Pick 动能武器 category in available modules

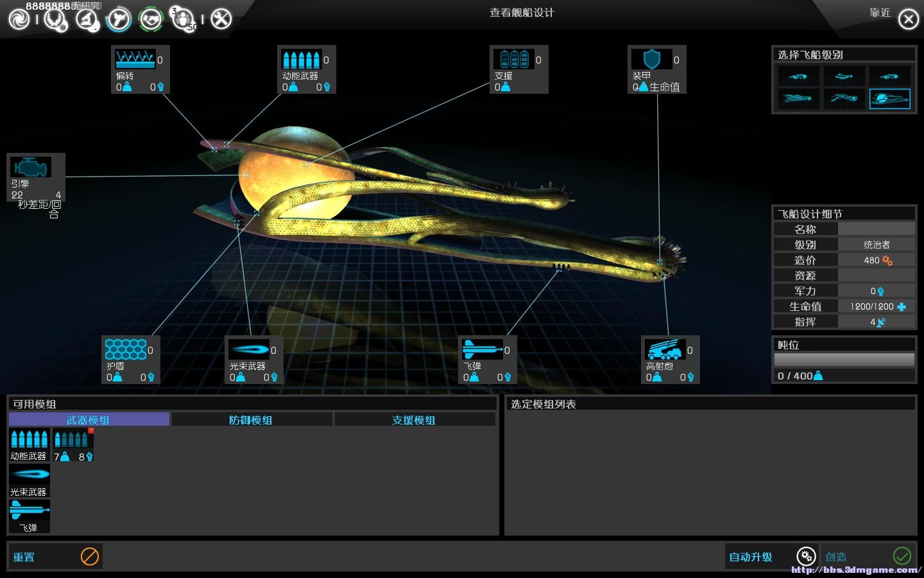30,444
